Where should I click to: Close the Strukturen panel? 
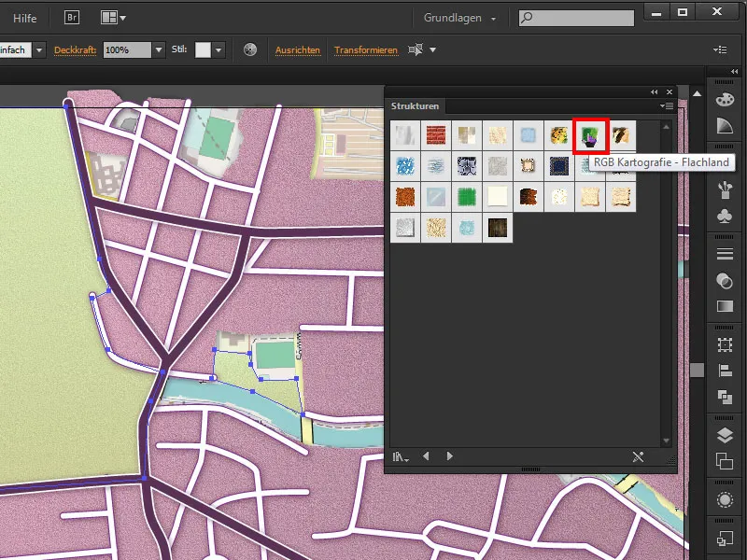pyautogui.click(x=669, y=91)
